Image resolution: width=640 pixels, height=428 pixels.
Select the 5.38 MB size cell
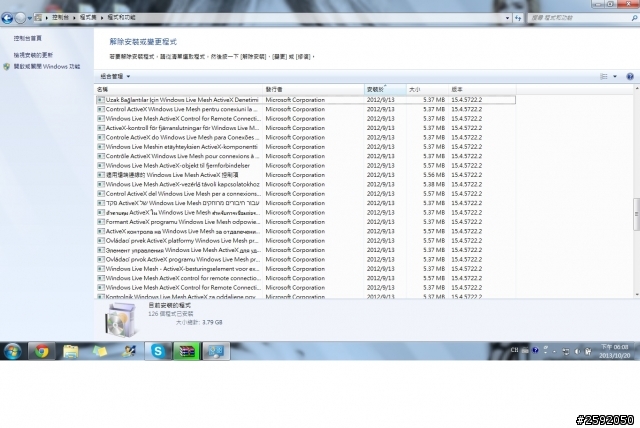(x=434, y=184)
